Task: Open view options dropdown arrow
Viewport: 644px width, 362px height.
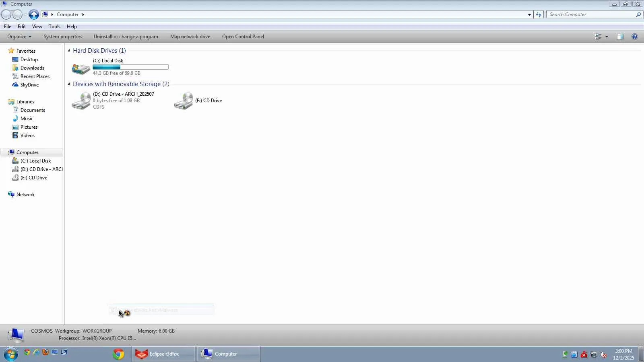Action: 607,37
